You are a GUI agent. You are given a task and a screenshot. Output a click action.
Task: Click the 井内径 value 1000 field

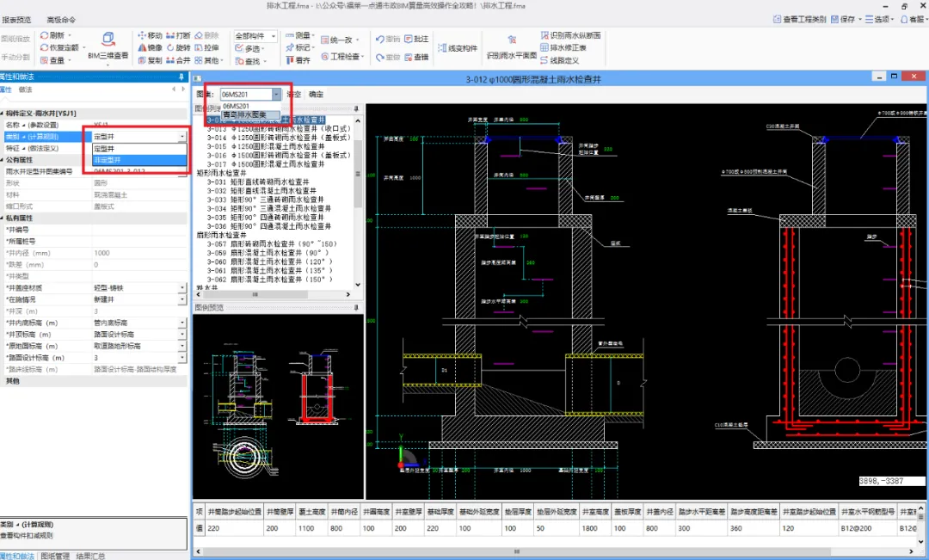(x=139, y=253)
